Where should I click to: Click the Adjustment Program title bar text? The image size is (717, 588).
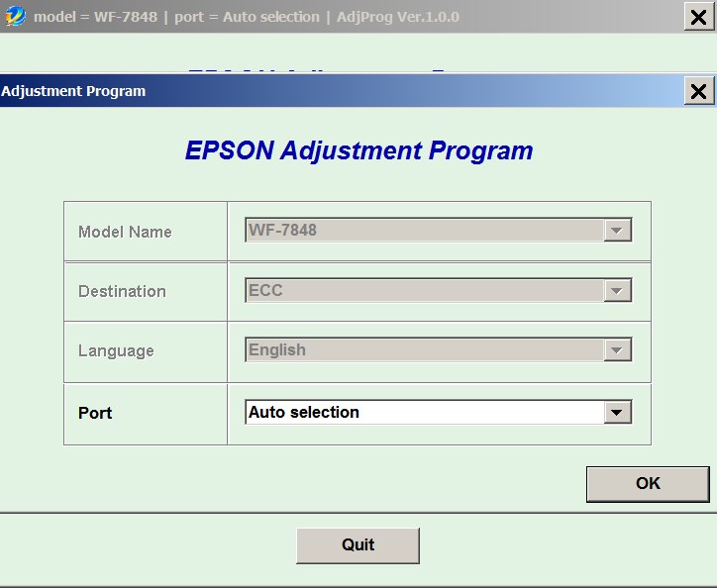click(73, 91)
